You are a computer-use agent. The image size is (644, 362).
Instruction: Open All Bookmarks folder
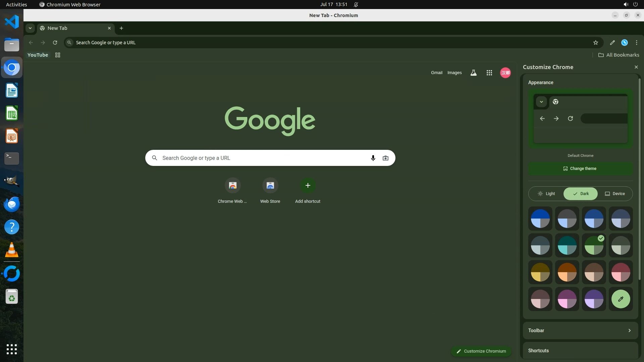click(619, 55)
